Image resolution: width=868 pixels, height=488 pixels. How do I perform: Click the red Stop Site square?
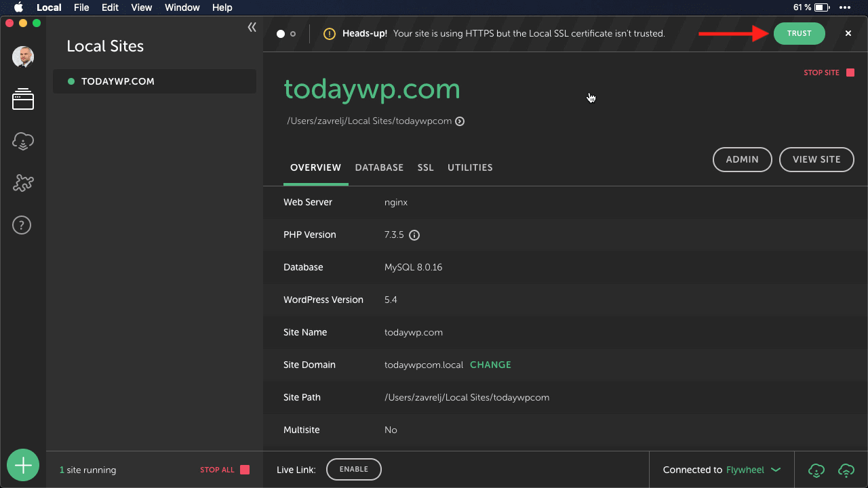[850, 73]
